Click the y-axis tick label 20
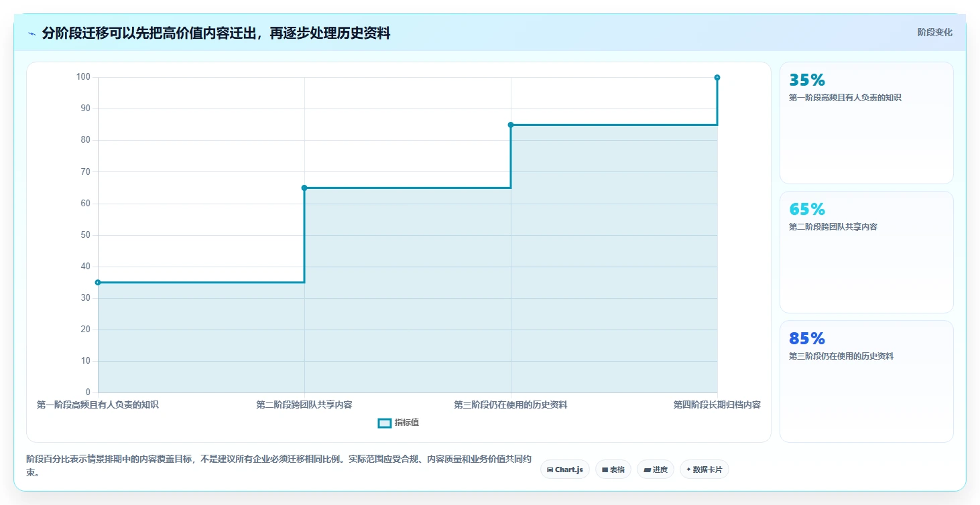 click(x=85, y=330)
